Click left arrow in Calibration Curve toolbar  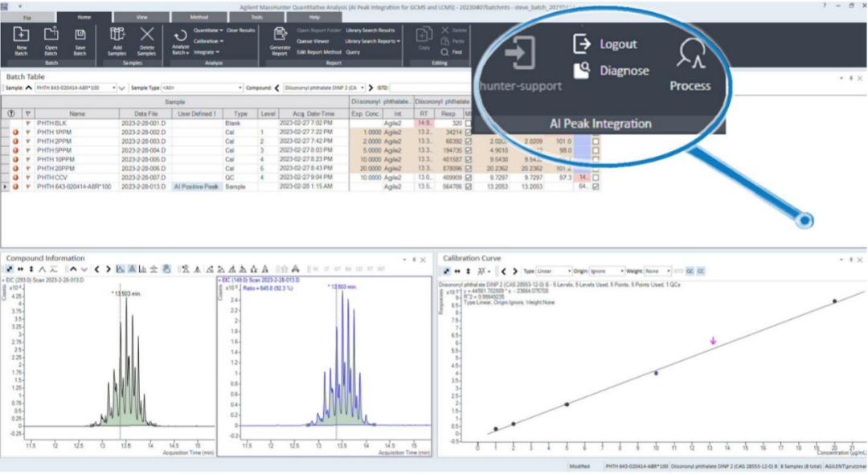tap(503, 272)
